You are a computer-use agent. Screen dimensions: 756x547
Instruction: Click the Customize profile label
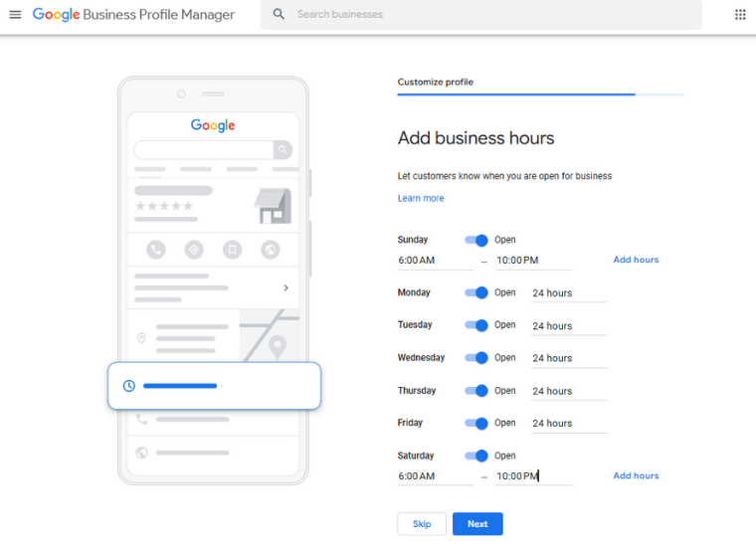[436, 82]
